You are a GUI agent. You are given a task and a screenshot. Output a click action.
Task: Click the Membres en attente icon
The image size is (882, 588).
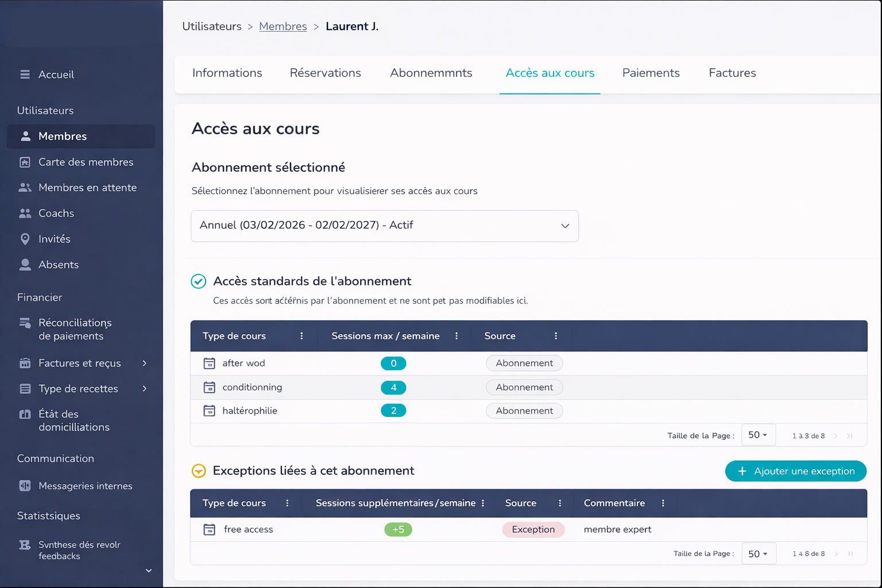(x=25, y=187)
